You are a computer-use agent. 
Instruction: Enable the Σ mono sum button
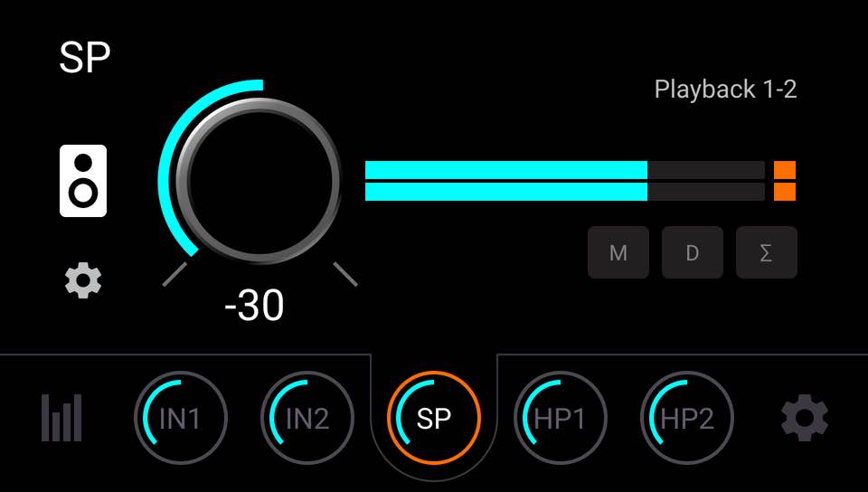pos(767,252)
